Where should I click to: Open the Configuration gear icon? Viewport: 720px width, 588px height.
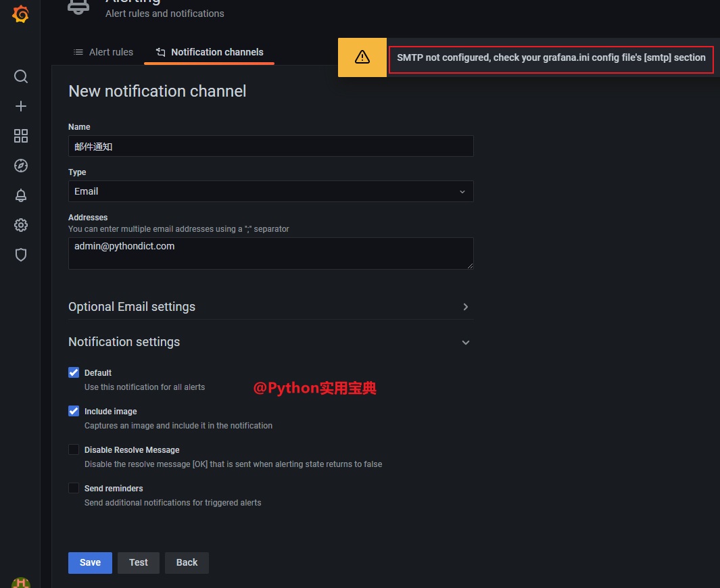pyautogui.click(x=21, y=225)
